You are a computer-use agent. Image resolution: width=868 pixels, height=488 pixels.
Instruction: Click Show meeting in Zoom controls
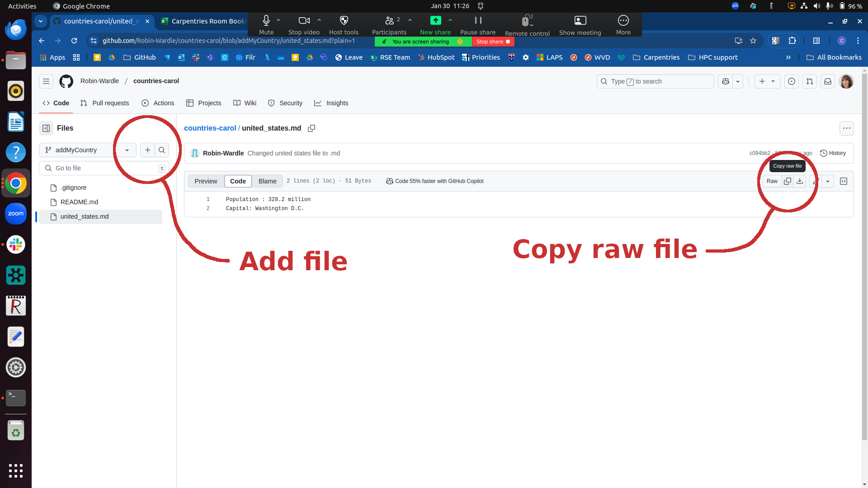point(580,24)
